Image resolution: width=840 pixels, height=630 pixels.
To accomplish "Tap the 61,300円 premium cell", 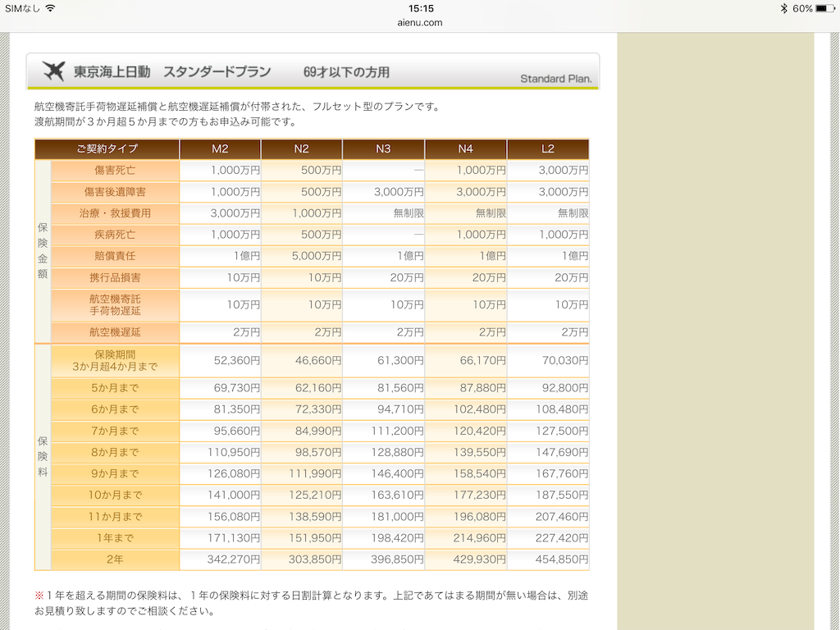I will [x=384, y=361].
